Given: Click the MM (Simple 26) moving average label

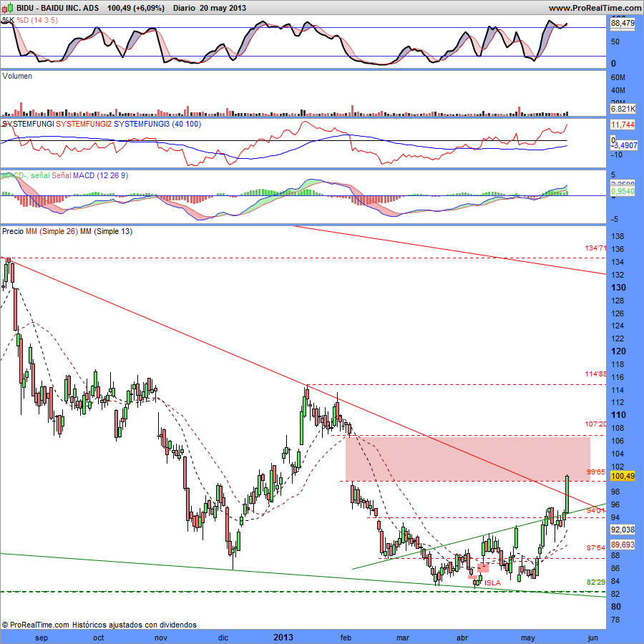Looking at the screenshot, I should (52, 231).
